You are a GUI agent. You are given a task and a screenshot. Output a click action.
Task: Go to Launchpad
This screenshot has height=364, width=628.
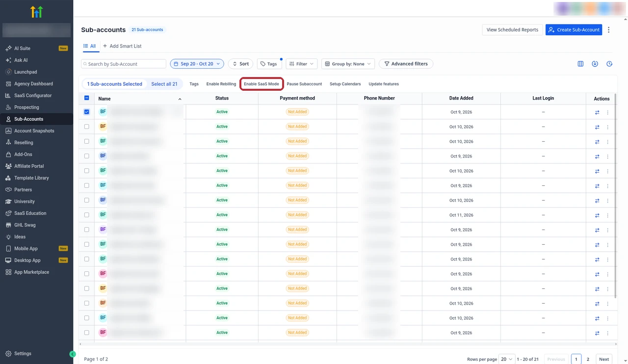coord(26,72)
